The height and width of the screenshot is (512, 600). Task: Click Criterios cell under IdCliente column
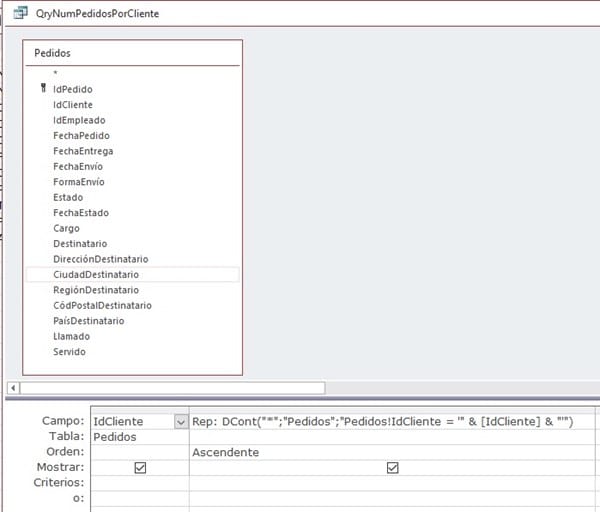click(x=140, y=483)
